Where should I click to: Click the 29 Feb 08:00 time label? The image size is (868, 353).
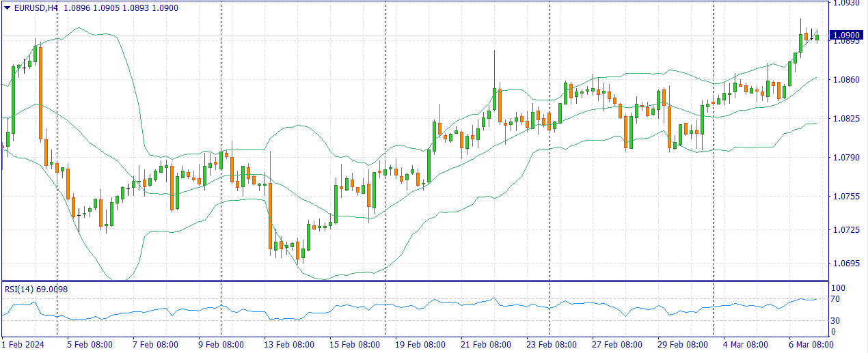(682, 345)
